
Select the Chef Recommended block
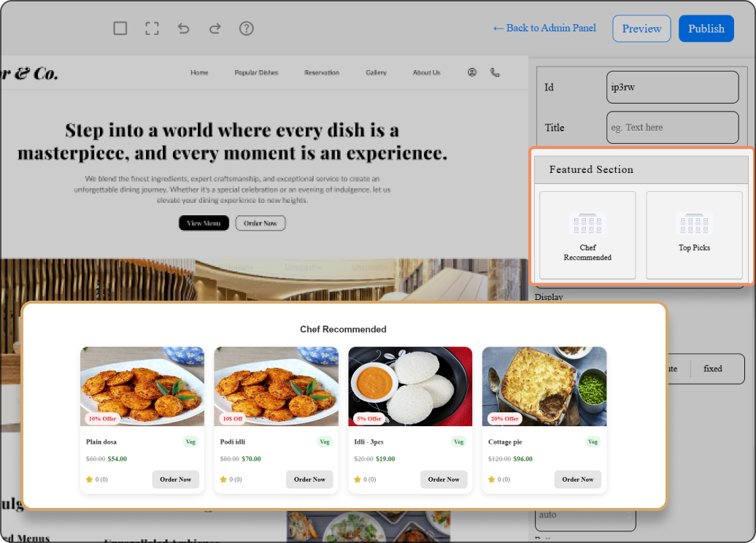tap(587, 235)
